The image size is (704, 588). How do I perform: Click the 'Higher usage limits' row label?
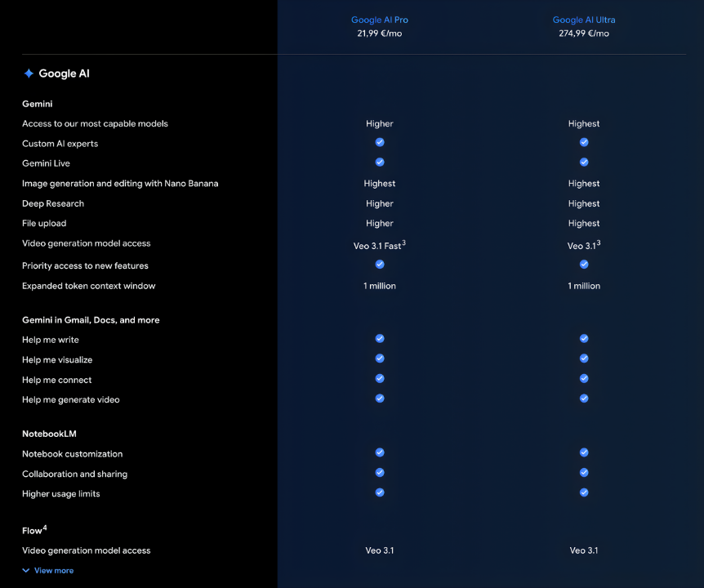point(60,494)
